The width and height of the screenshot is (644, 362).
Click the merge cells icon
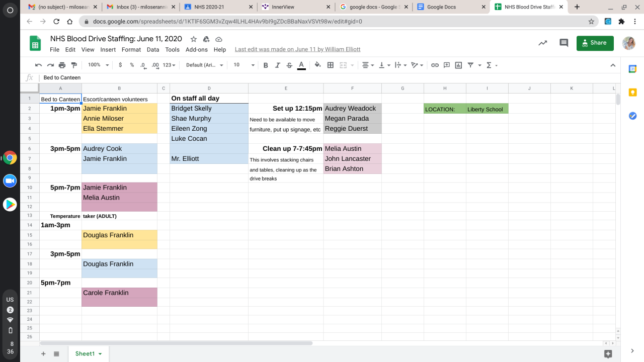point(343,65)
